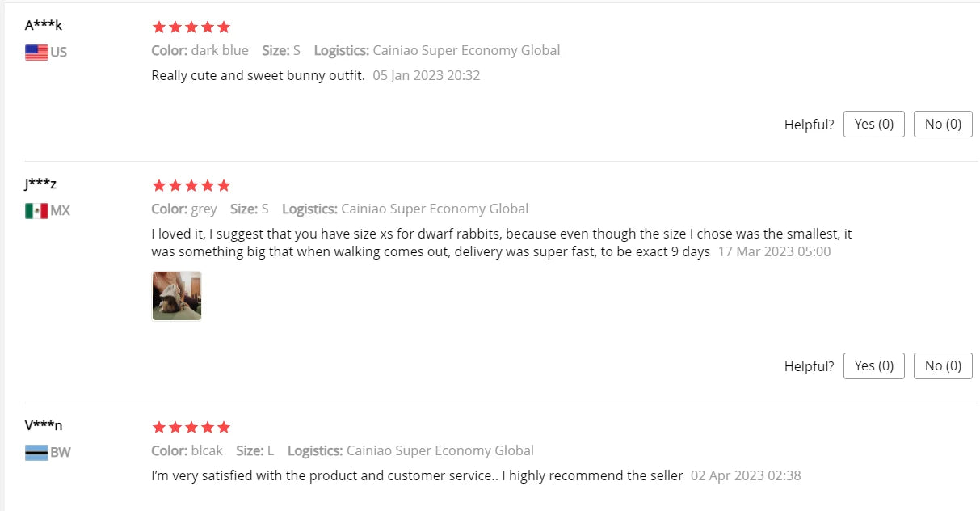980x511 pixels.
Task: Click the Botswana flag icon under V***n
Action: [36, 453]
